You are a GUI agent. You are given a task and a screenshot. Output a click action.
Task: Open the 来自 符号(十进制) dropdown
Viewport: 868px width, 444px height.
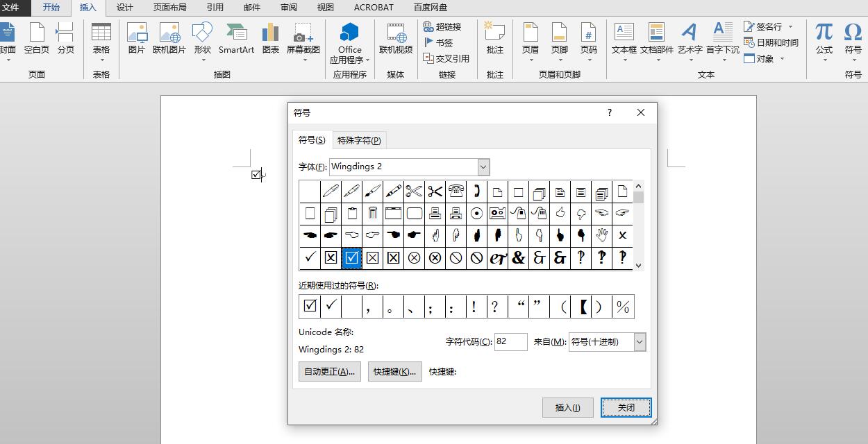(x=640, y=342)
